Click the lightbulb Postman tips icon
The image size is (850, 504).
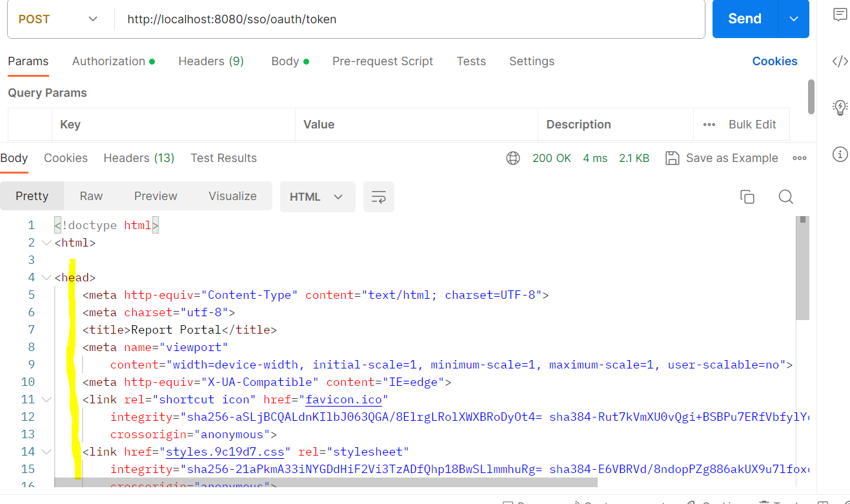tap(840, 108)
